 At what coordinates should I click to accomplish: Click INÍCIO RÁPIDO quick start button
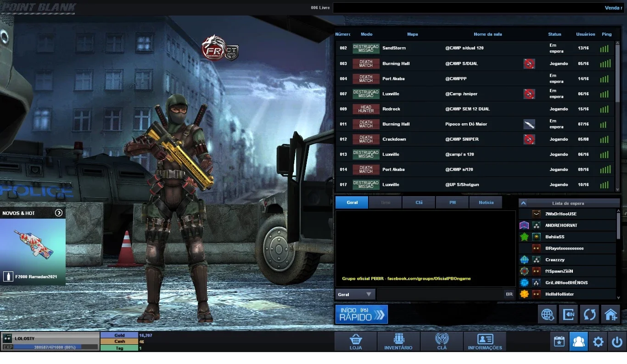[362, 314]
